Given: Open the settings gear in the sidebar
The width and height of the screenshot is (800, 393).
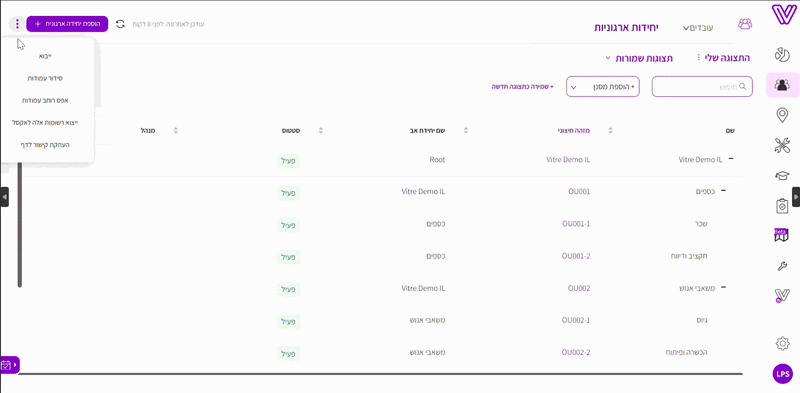Looking at the screenshot, I should coord(782,343).
